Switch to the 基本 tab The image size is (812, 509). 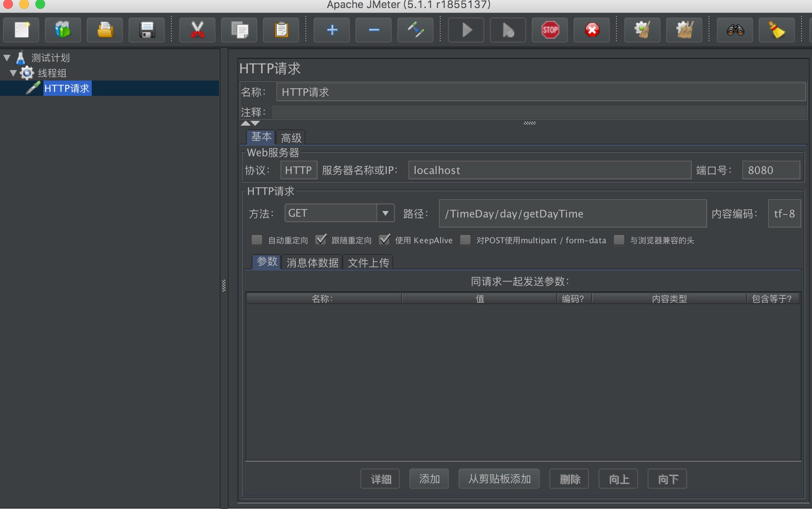click(x=261, y=137)
